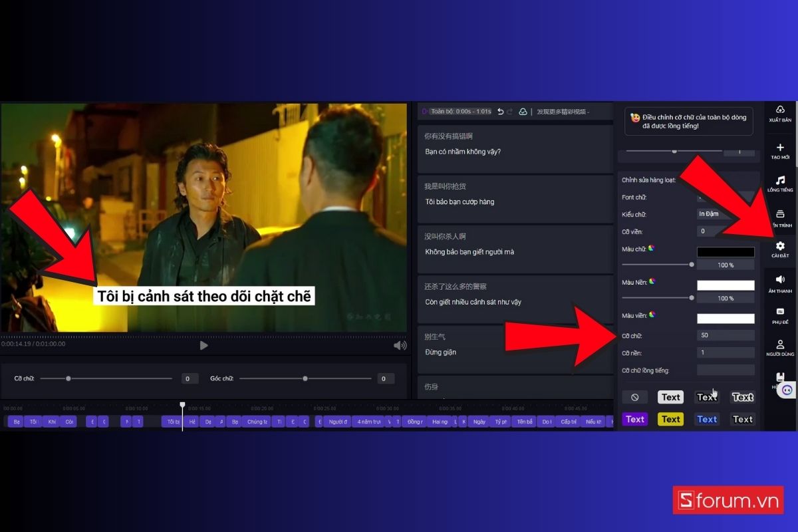This screenshot has width=798, height=532.
Task: Open the Lồng Tiếng music note panel
Action: click(x=780, y=180)
